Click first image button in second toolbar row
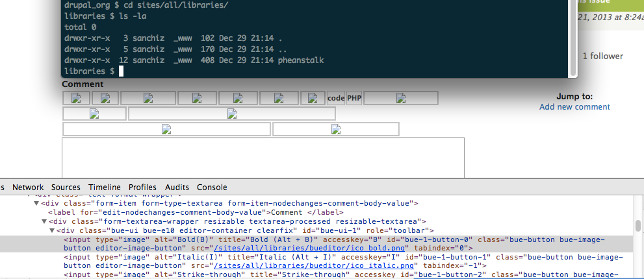 tap(94, 114)
